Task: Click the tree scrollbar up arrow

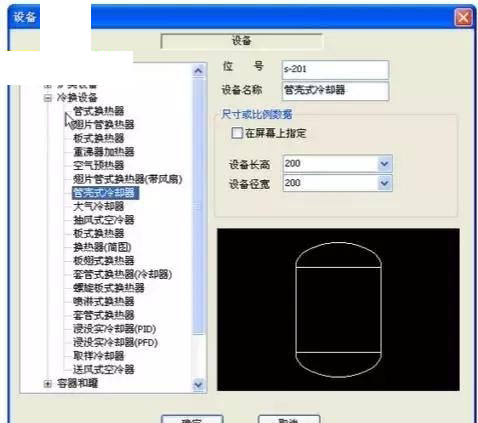Action: click(x=198, y=71)
